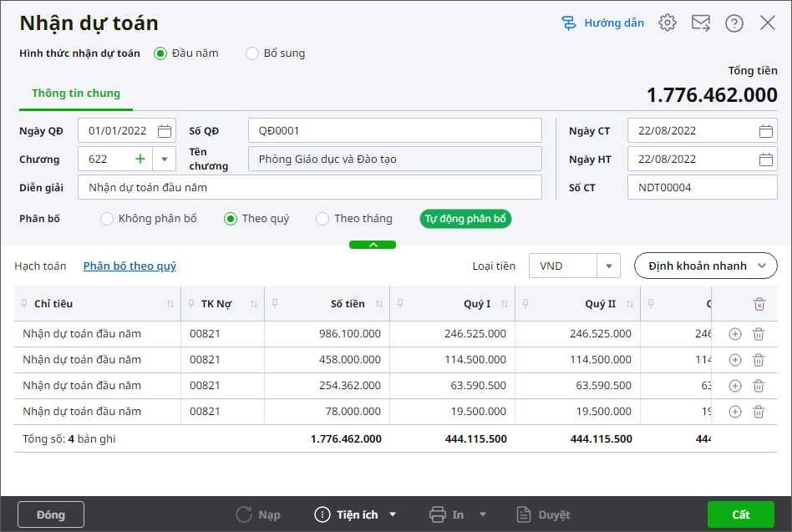This screenshot has width=792, height=532.
Task: Sort by Số tiền column
Action: (x=379, y=304)
